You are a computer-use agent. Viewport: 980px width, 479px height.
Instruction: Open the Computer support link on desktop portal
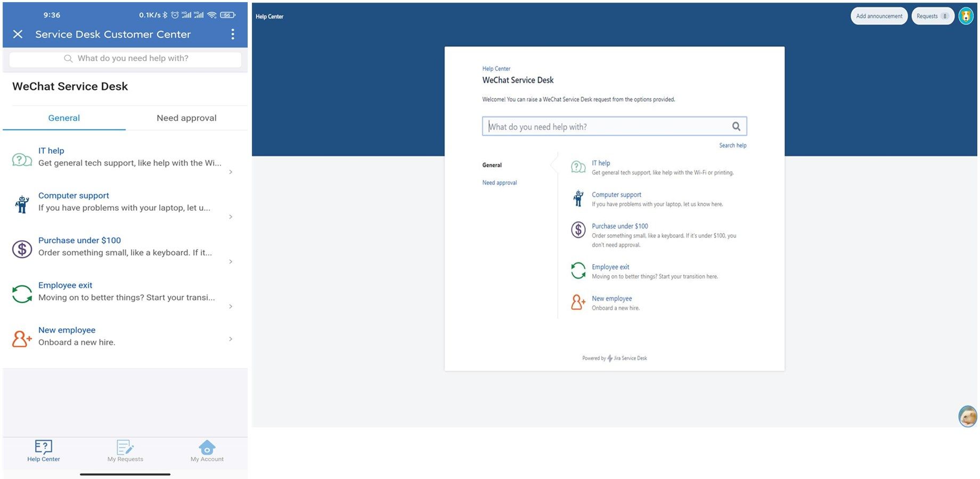[x=616, y=195]
